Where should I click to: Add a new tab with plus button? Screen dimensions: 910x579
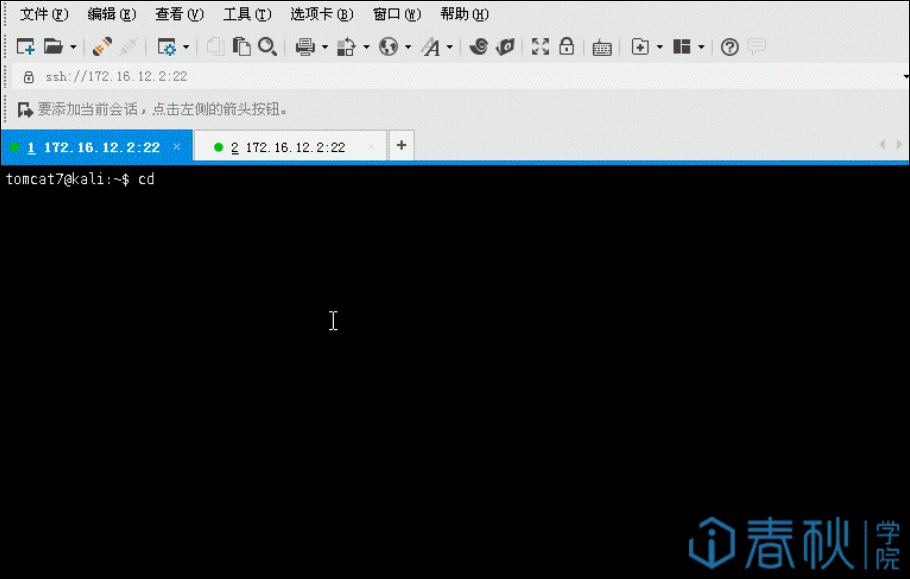point(401,146)
